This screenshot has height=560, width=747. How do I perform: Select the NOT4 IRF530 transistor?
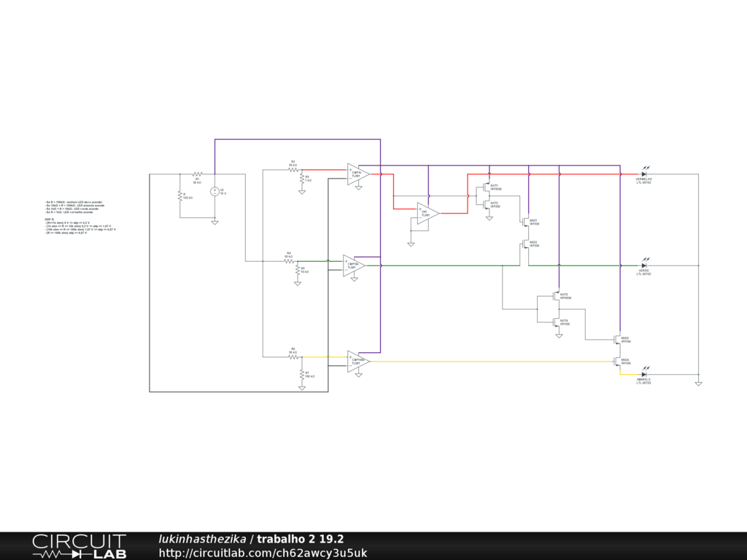click(x=557, y=322)
